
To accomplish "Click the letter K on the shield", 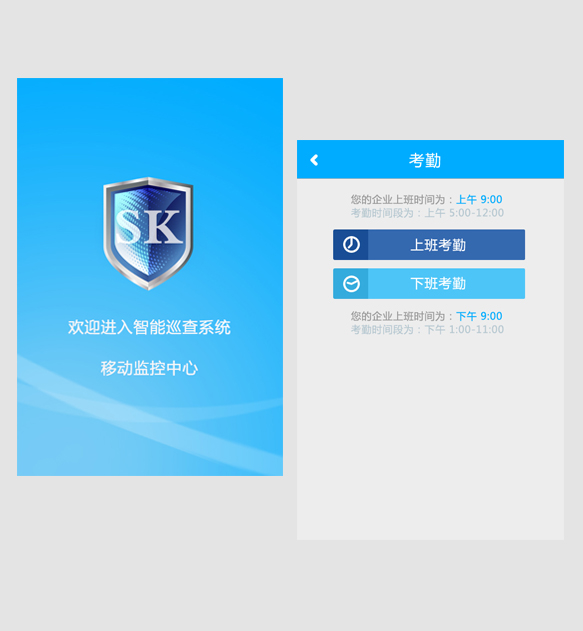I will point(165,227).
